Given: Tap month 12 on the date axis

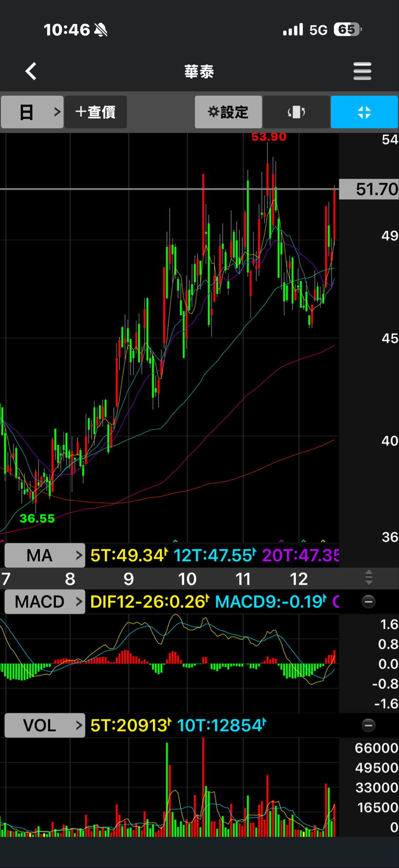Looking at the screenshot, I should point(299,579).
